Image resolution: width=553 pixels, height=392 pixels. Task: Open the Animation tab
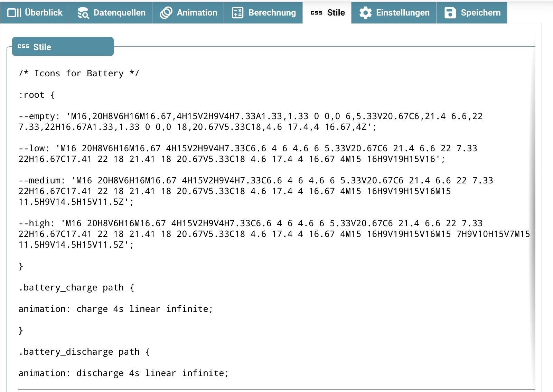(x=188, y=13)
